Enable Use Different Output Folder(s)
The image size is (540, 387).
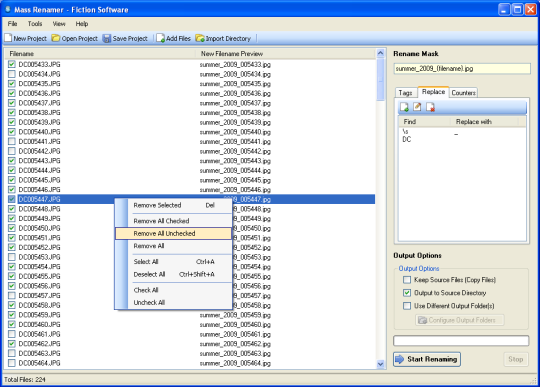click(407, 306)
